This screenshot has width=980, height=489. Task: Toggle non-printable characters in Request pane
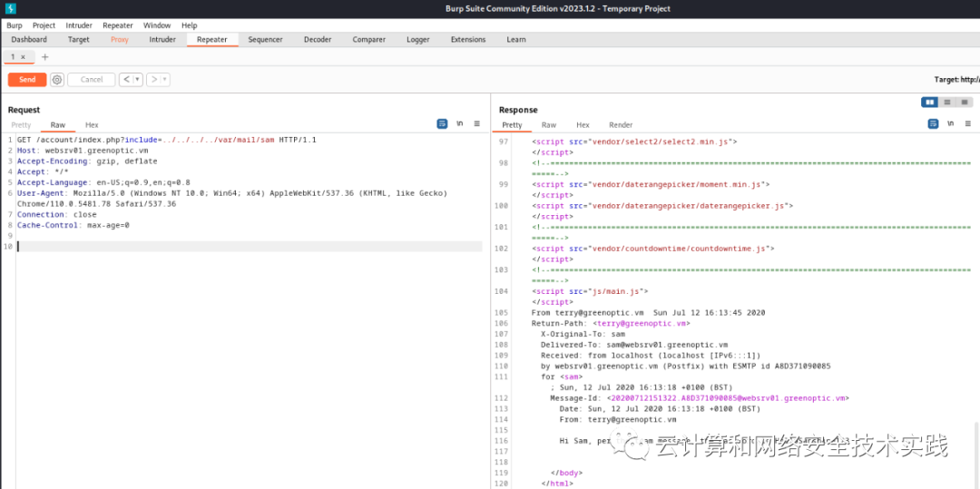click(460, 123)
